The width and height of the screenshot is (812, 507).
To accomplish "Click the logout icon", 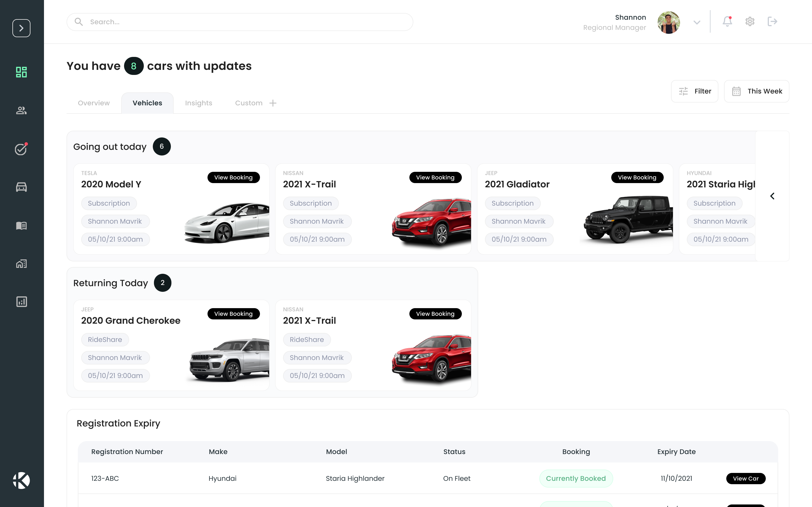I will pyautogui.click(x=773, y=21).
